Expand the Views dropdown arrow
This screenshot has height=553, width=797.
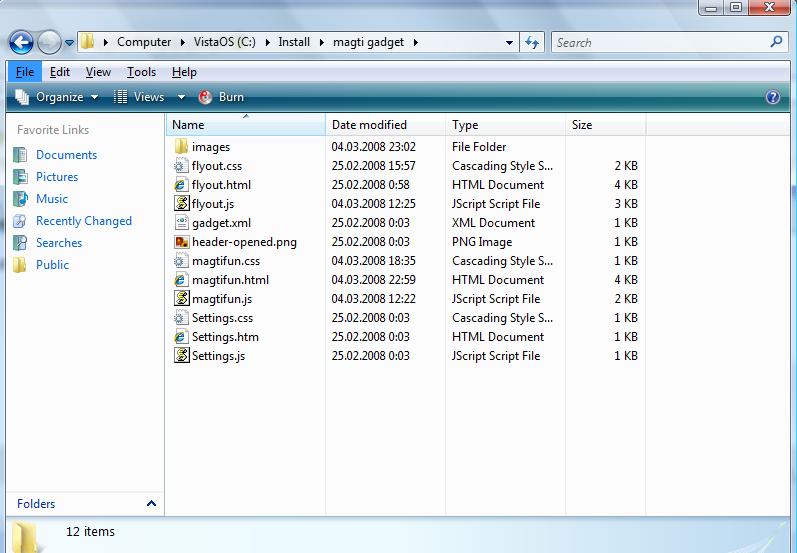coord(181,97)
